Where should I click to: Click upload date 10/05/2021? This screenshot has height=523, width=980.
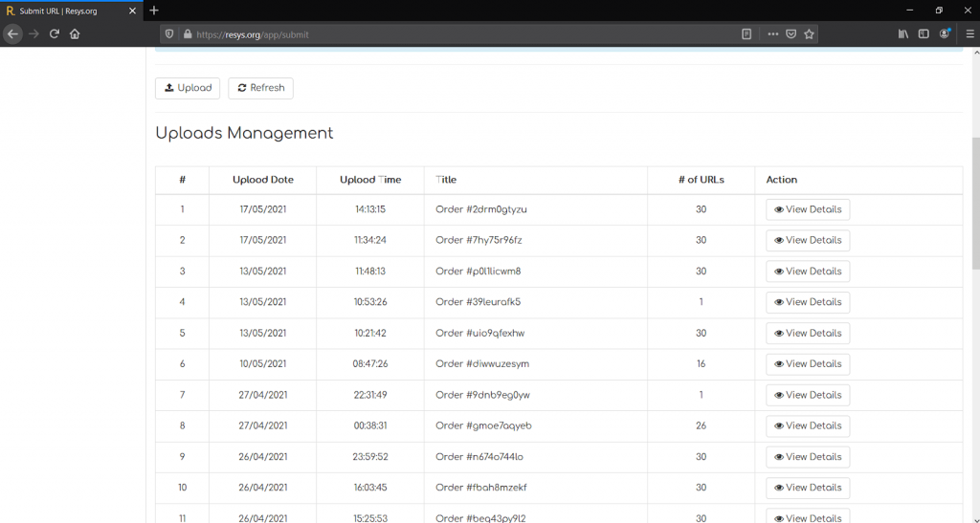pyautogui.click(x=263, y=364)
